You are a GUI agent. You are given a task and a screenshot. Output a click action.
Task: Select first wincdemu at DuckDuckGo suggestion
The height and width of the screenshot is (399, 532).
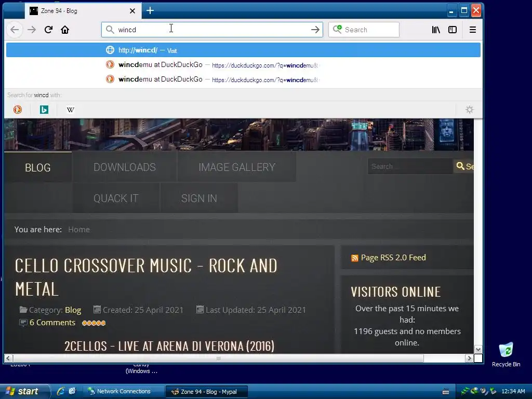coord(243,65)
